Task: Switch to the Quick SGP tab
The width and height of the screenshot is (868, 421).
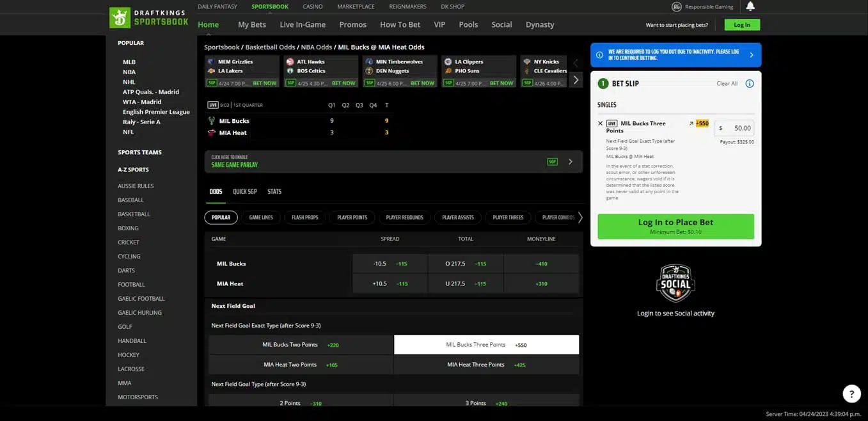Action: pyautogui.click(x=245, y=192)
